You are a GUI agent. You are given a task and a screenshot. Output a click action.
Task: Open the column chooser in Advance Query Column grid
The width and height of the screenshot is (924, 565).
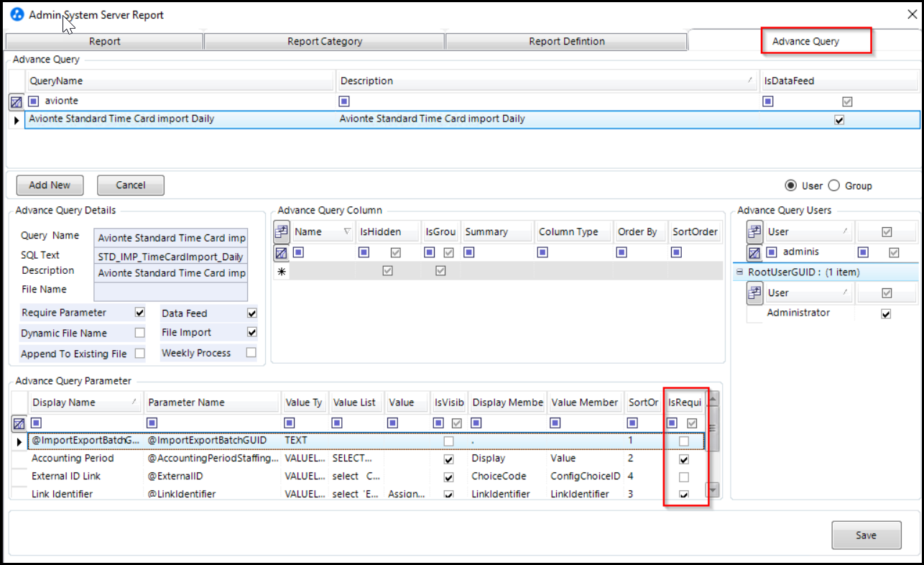[281, 231]
